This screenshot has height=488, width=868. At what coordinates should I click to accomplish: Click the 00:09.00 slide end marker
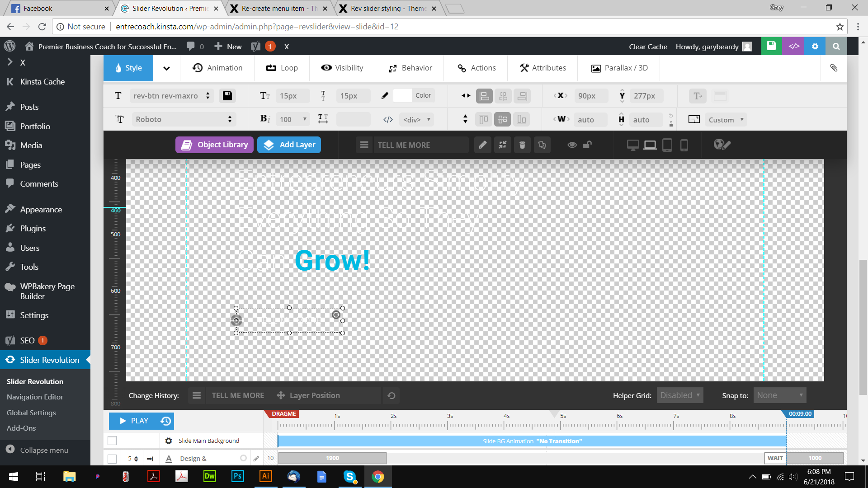point(800,413)
